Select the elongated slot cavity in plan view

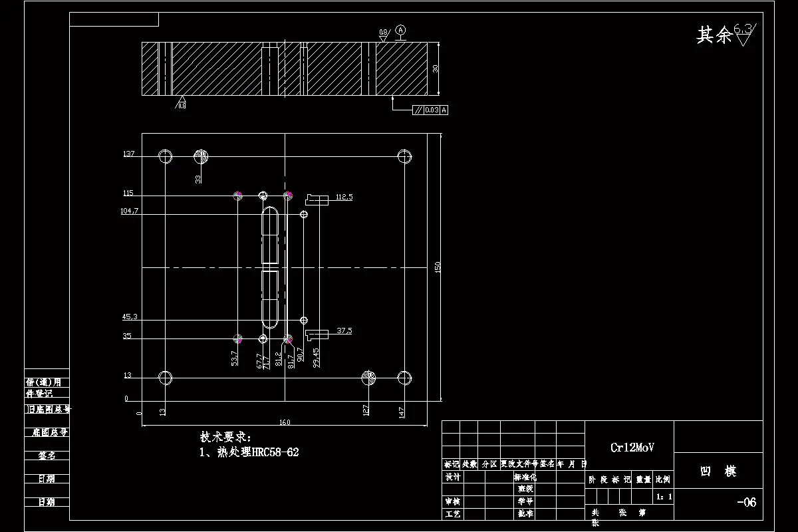[271, 267]
